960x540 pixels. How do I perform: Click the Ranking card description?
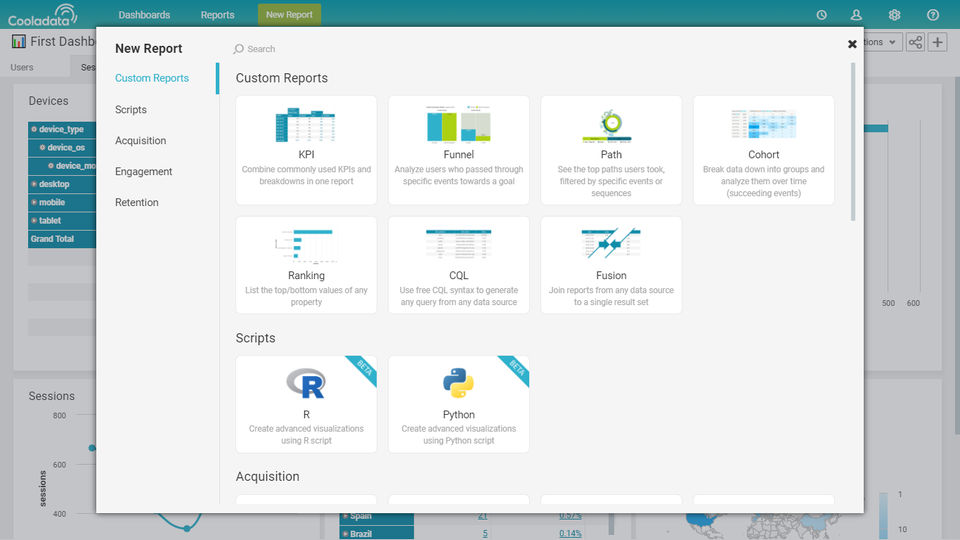306,296
